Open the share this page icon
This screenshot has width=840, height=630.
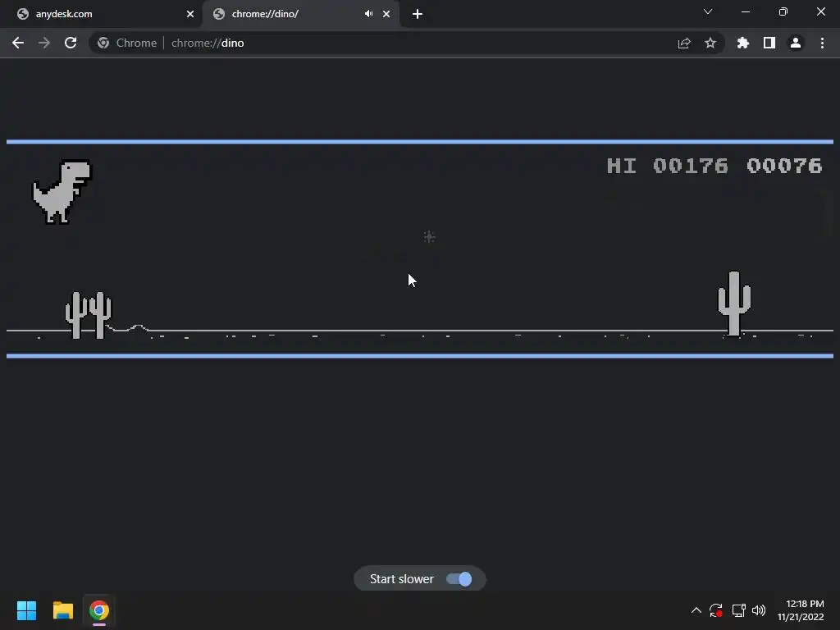[684, 43]
